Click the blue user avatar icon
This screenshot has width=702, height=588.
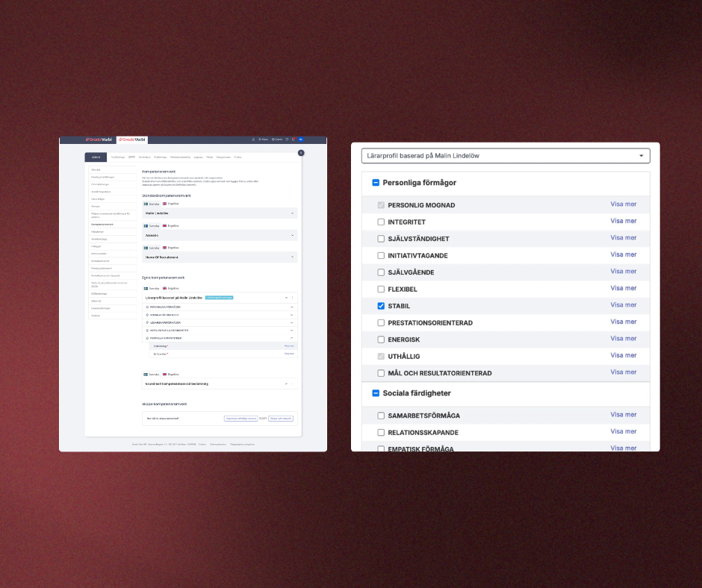click(300, 140)
